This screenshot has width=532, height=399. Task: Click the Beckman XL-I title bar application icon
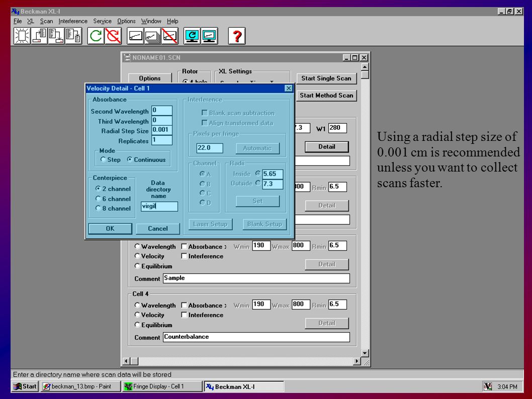tap(15, 11)
